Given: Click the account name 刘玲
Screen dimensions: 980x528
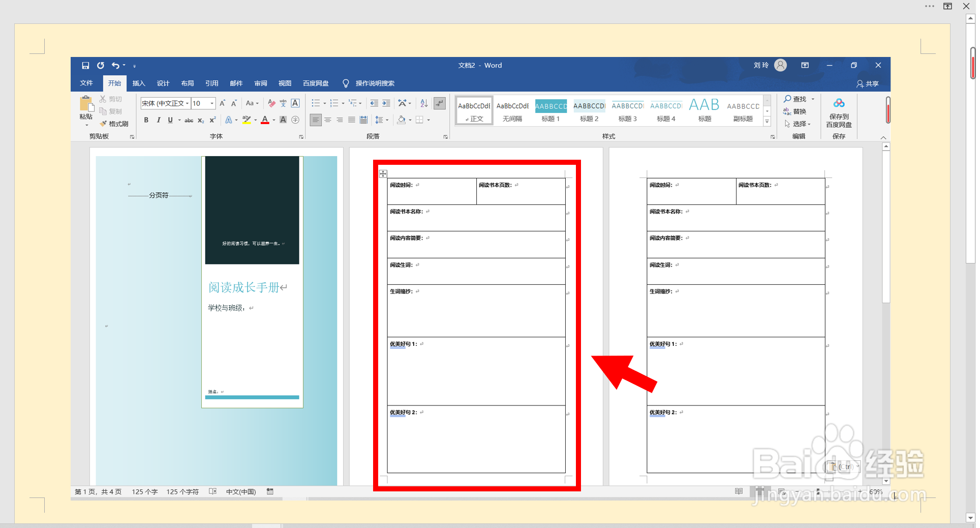Looking at the screenshot, I should tap(761, 65).
